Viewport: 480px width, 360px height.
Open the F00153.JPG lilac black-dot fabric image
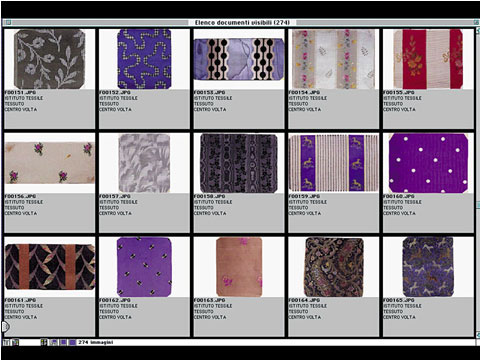[x=239, y=59]
